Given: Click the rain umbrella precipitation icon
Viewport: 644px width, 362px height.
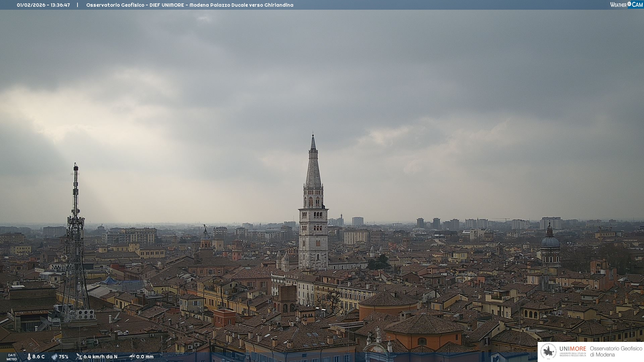Looking at the screenshot, I should (x=132, y=357).
